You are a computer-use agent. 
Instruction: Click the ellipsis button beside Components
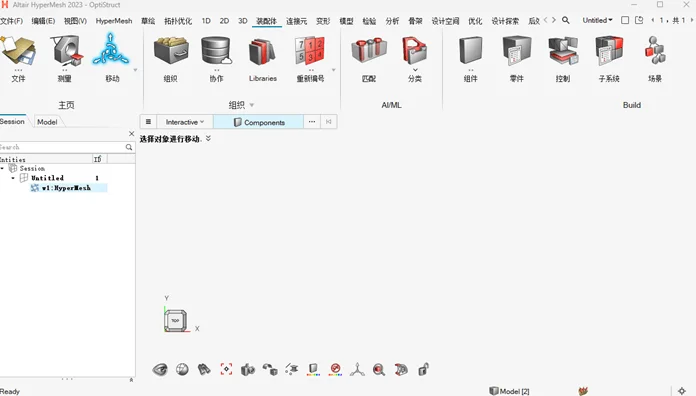pyautogui.click(x=312, y=122)
